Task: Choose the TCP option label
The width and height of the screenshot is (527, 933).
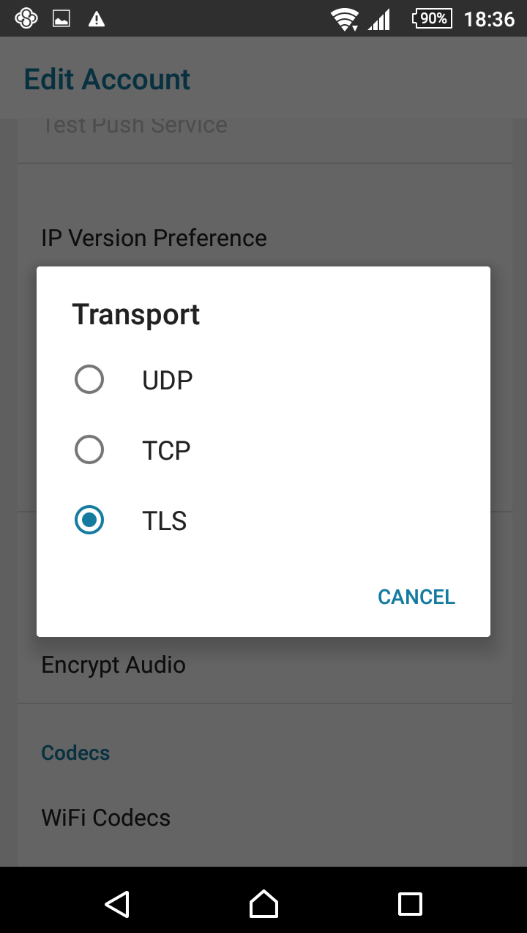Action: 167,450
